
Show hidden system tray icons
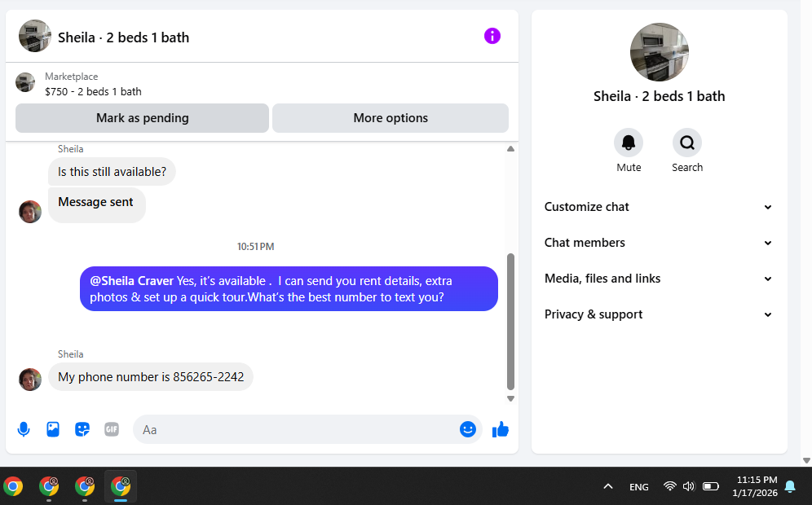607,486
